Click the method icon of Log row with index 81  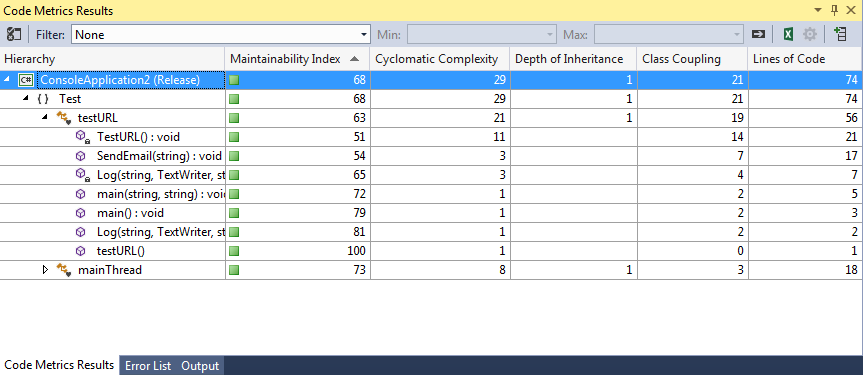80,232
